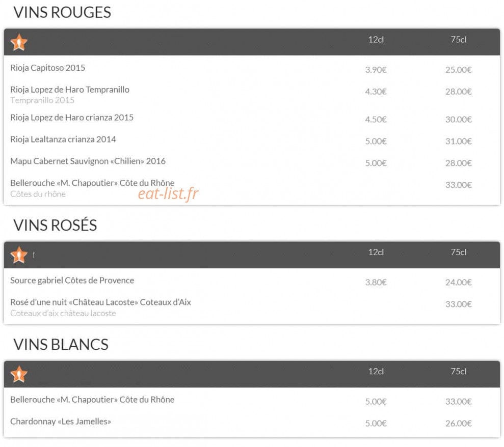
Task: Click the star icon in Vins Blancs header
Action: tap(19, 374)
